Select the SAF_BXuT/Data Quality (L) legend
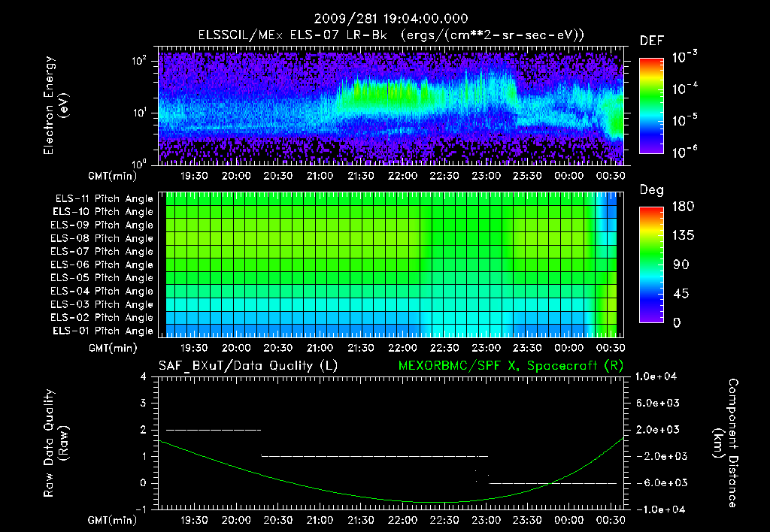 pos(248,366)
